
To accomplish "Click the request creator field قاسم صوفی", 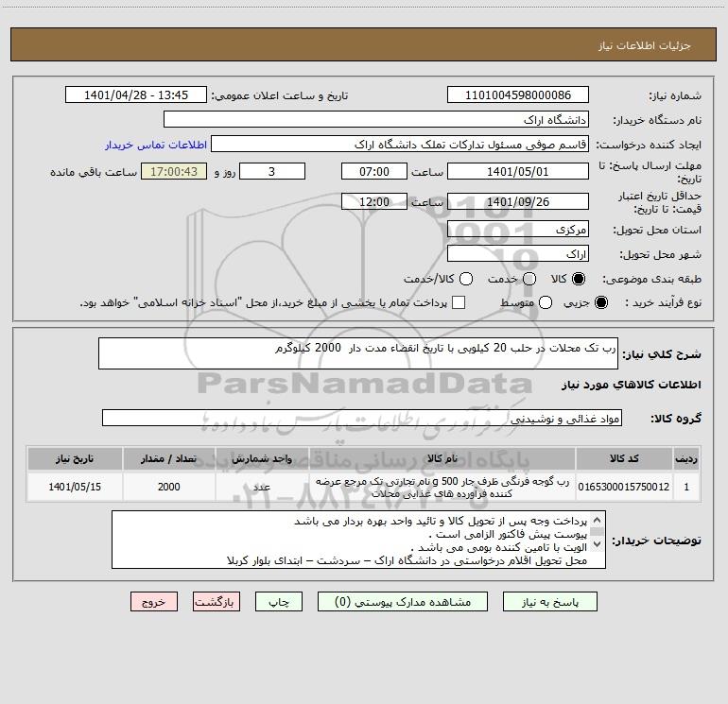I will (x=400, y=144).
